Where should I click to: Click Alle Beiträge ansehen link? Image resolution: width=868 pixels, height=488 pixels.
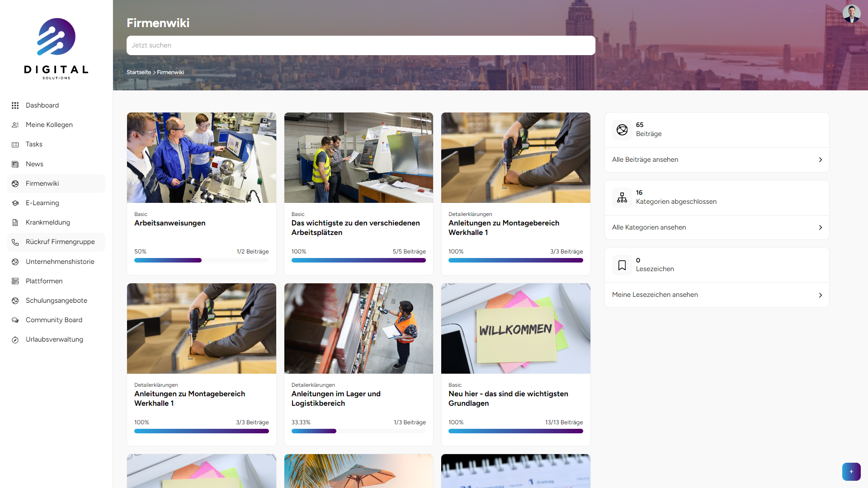click(x=645, y=160)
